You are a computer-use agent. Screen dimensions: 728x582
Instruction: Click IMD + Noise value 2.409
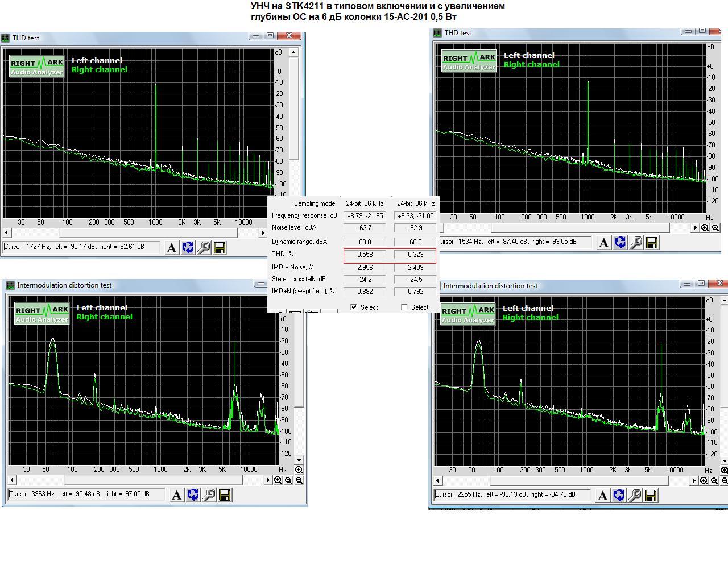pos(416,268)
